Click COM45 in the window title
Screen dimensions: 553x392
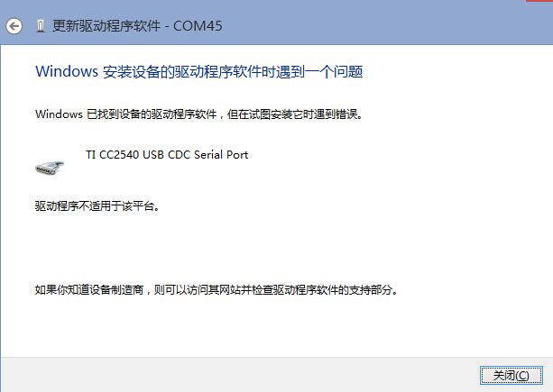198,26
